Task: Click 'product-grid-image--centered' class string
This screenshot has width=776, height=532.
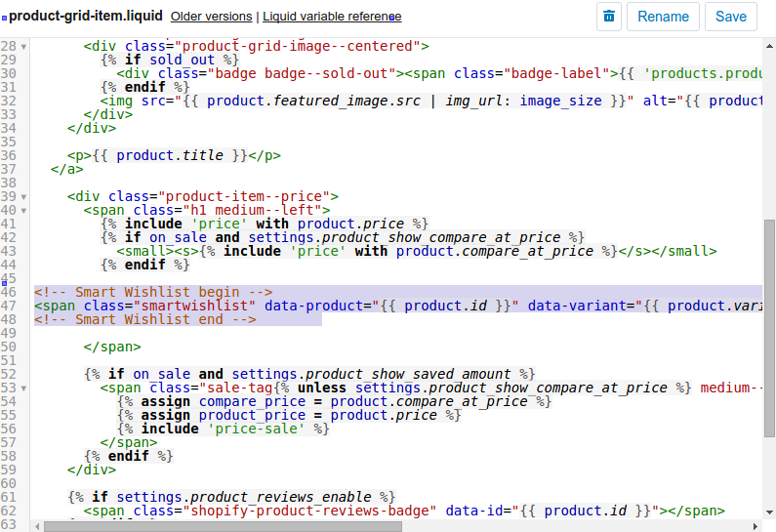Action: 298,46
